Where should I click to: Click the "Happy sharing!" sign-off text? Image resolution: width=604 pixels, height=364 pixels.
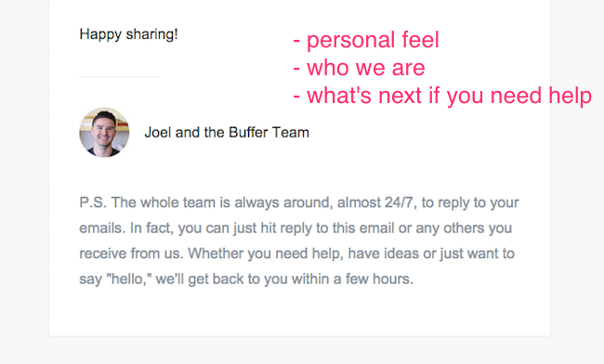[x=128, y=34]
